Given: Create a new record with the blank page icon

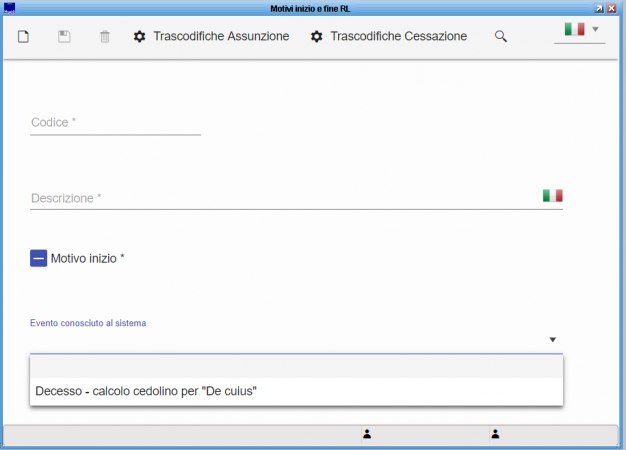Looking at the screenshot, I should pyautogui.click(x=24, y=37).
